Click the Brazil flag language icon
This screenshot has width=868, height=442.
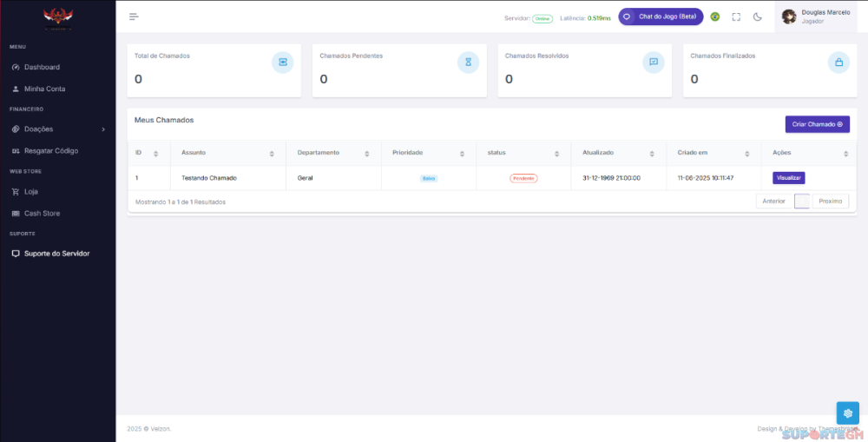click(715, 16)
